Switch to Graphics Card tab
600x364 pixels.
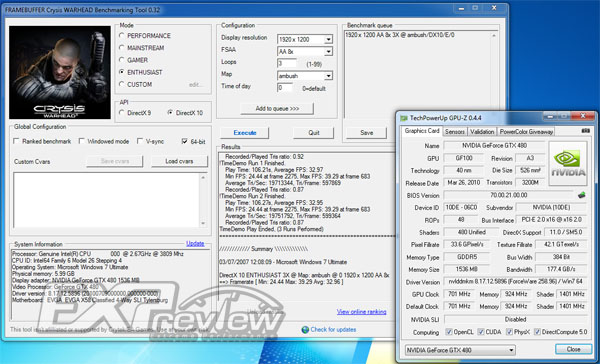422,131
